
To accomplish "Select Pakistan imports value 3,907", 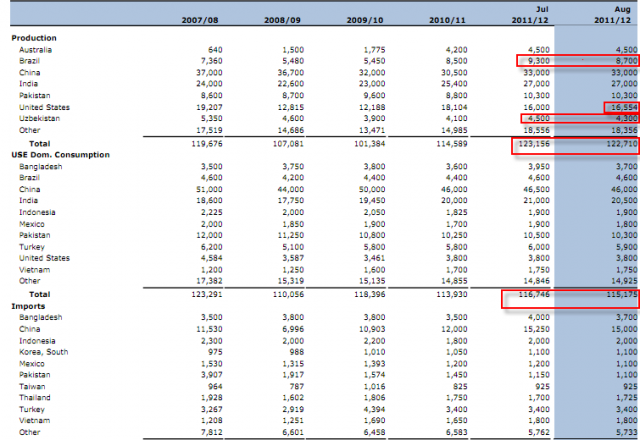I will [211, 375].
